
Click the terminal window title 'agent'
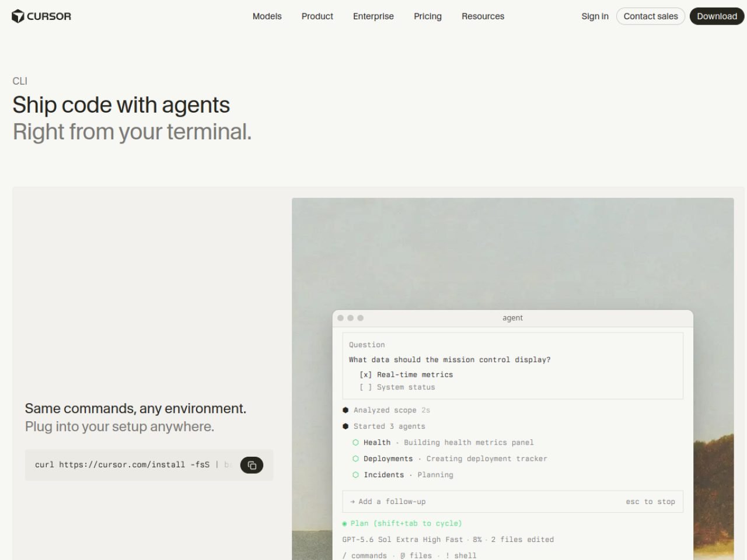512,318
